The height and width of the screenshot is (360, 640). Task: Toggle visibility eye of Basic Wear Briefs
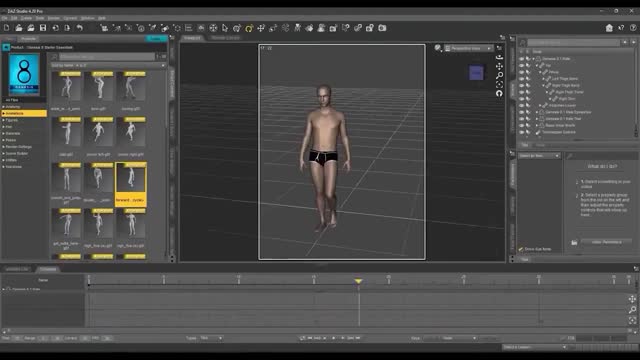pyautogui.click(x=521, y=125)
